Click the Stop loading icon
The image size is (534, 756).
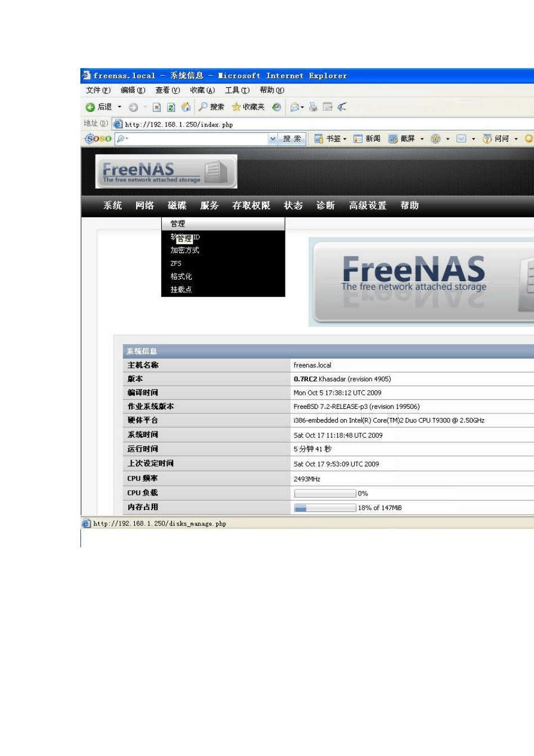157,107
